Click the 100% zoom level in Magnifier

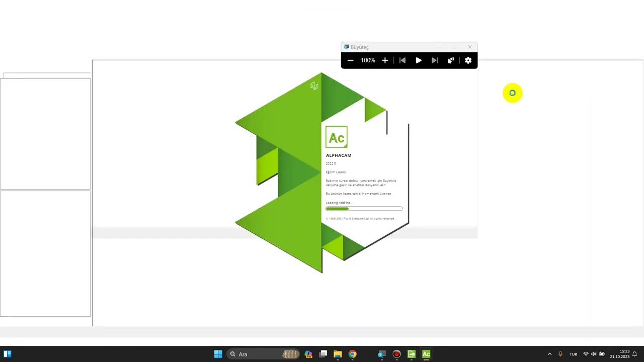[x=368, y=60]
